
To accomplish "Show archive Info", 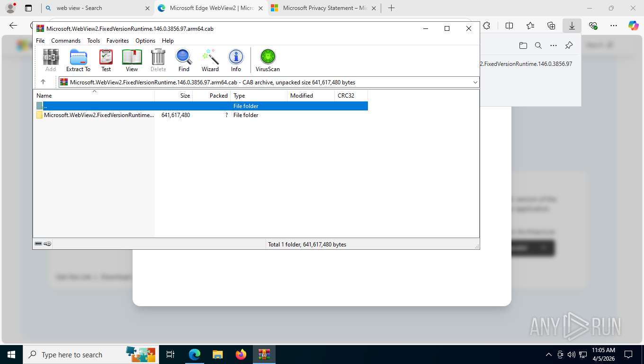I will [236, 60].
